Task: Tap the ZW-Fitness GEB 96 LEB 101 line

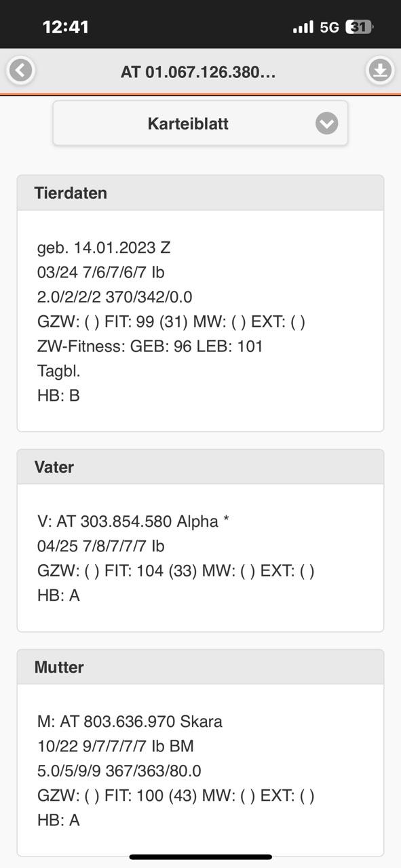Action: click(x=150, y=346)
